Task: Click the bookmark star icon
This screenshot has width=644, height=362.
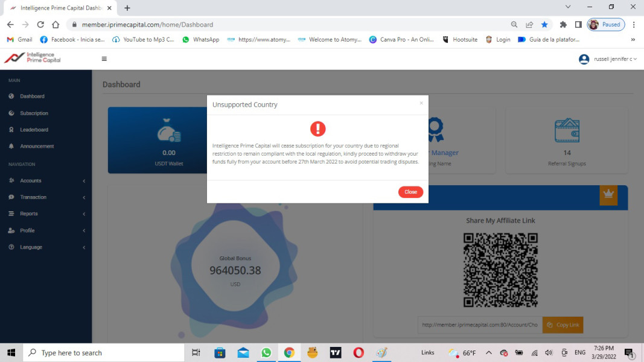Action: tap(544, 25)
